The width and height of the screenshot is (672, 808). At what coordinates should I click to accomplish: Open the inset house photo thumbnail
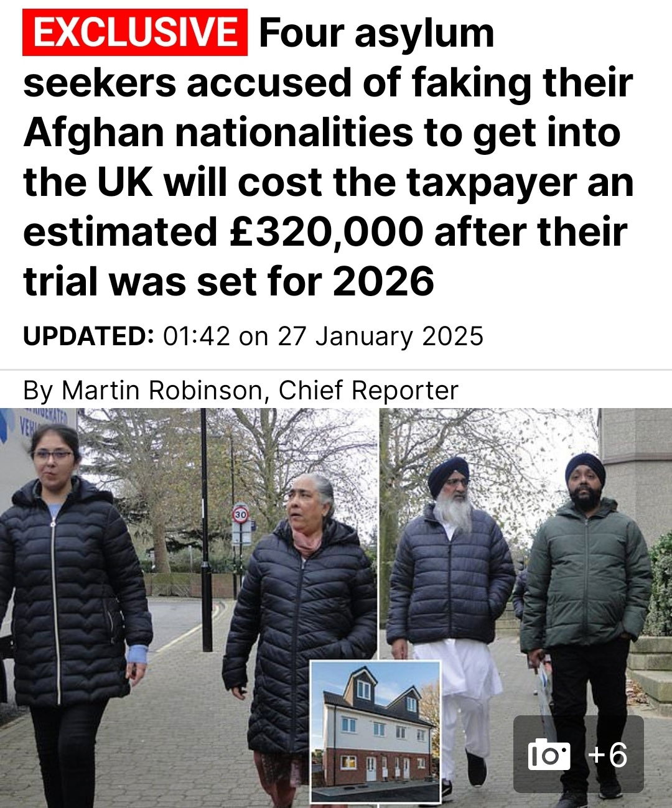(375, 731)
